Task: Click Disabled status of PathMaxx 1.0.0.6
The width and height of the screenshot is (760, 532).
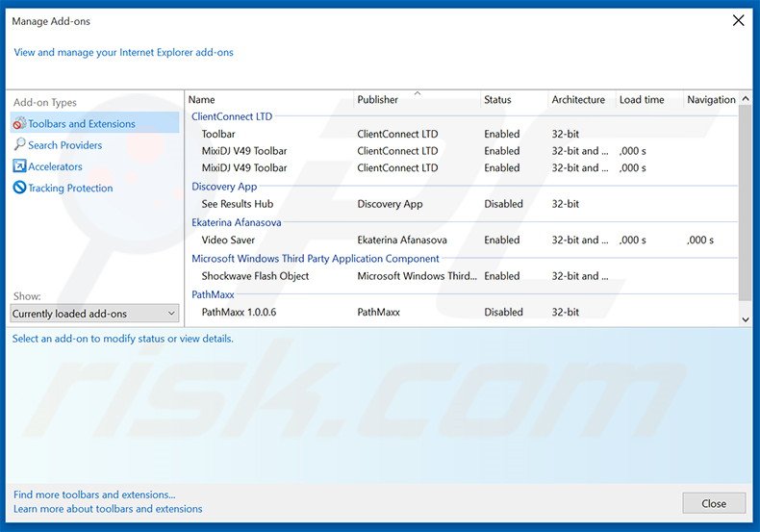Action: (503, 312)
